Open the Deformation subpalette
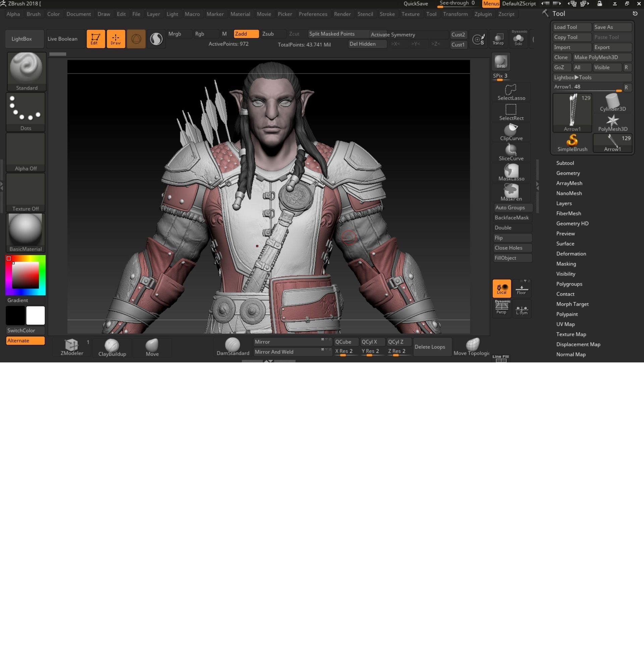Viewport: 644px width, 649px height. pos(571,254)
